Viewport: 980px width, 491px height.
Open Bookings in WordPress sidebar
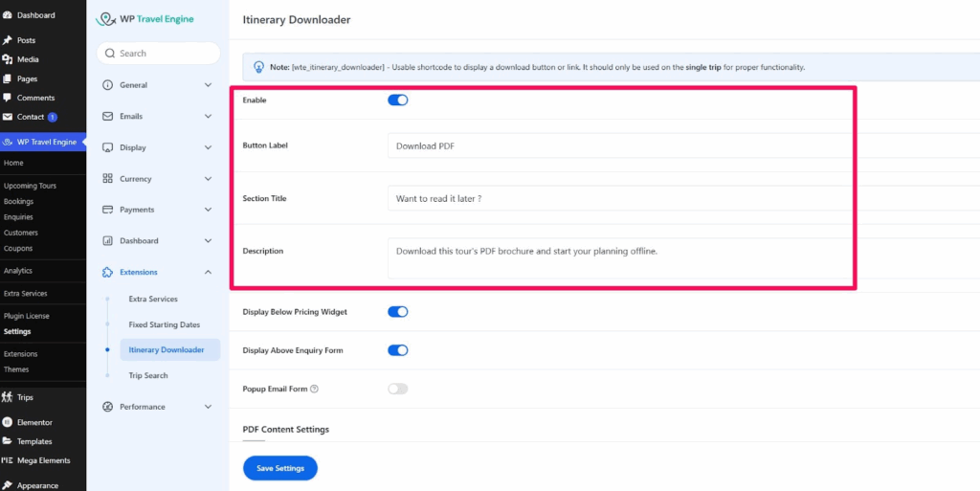coord(18,202)
